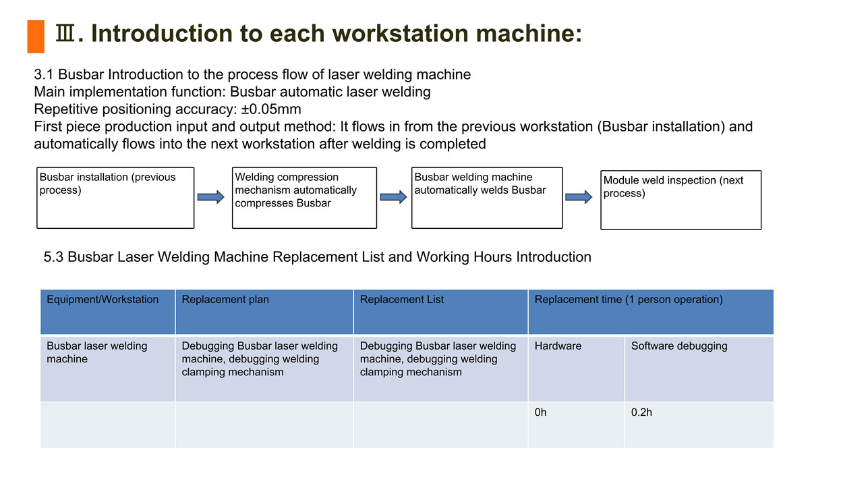Select the 'Hardware' table cell

(576, 369)
